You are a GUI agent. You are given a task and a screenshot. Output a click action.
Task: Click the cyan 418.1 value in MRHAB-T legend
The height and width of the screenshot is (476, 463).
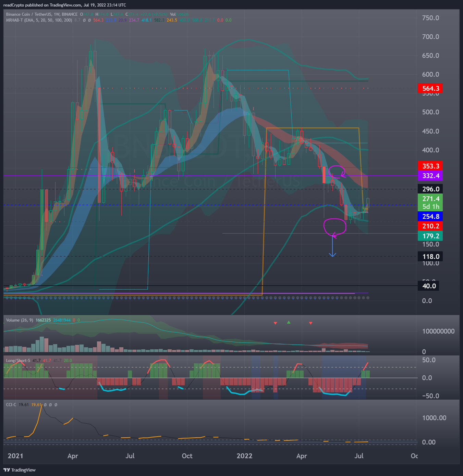click(x=147, y=20)
